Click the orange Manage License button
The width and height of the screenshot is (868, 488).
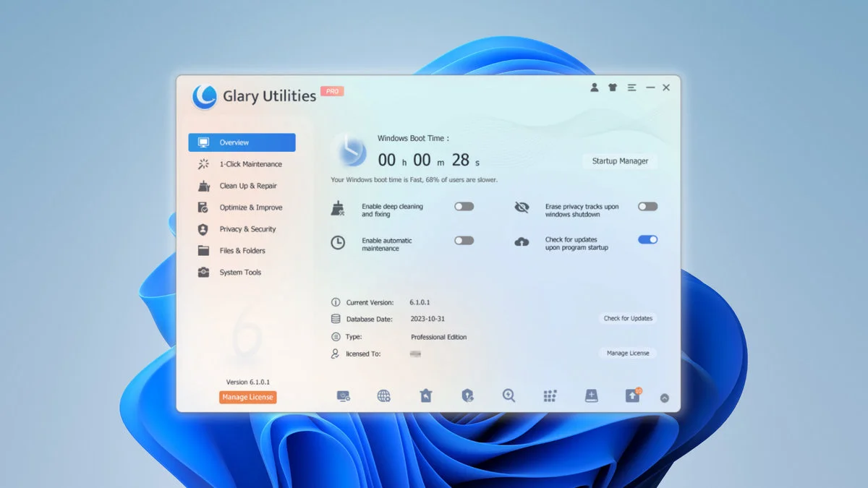pos(247,398)
